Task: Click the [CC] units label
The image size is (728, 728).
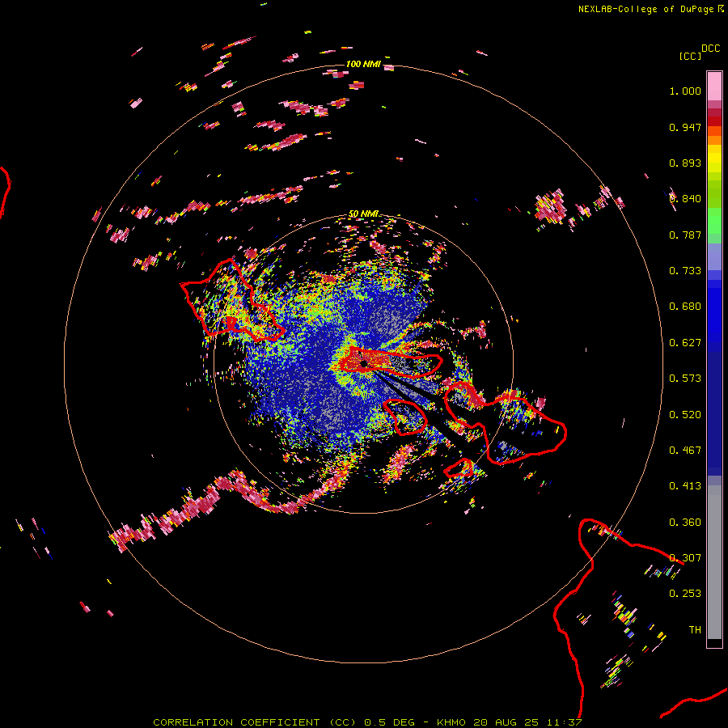Action: (x=690, y=56)
